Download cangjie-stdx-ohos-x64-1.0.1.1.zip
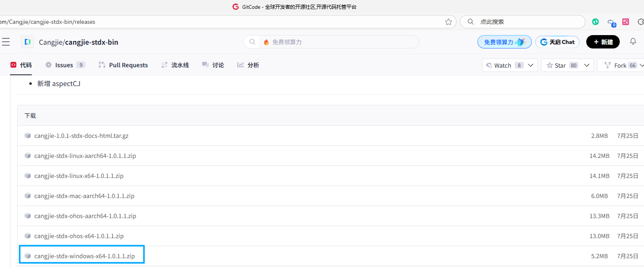The width and height of the screenshot is (644, 267). pyautogui.click(x=79, y=236)
